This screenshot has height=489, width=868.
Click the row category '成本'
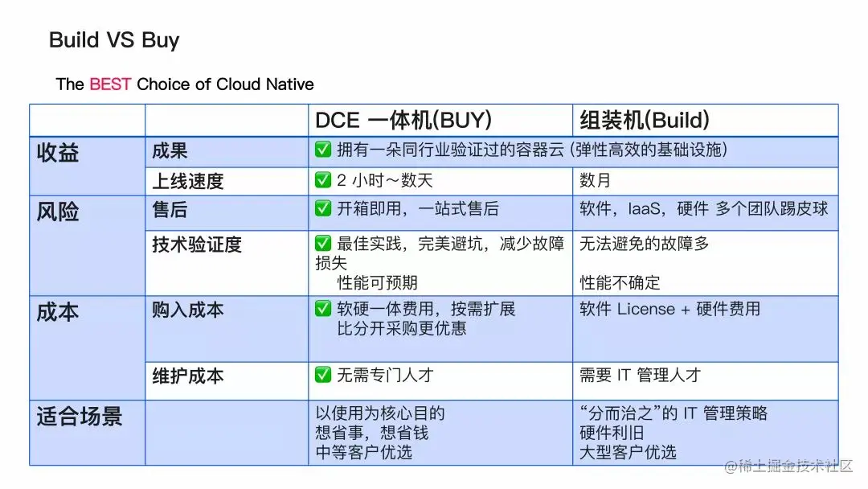(x=58, y=312)
